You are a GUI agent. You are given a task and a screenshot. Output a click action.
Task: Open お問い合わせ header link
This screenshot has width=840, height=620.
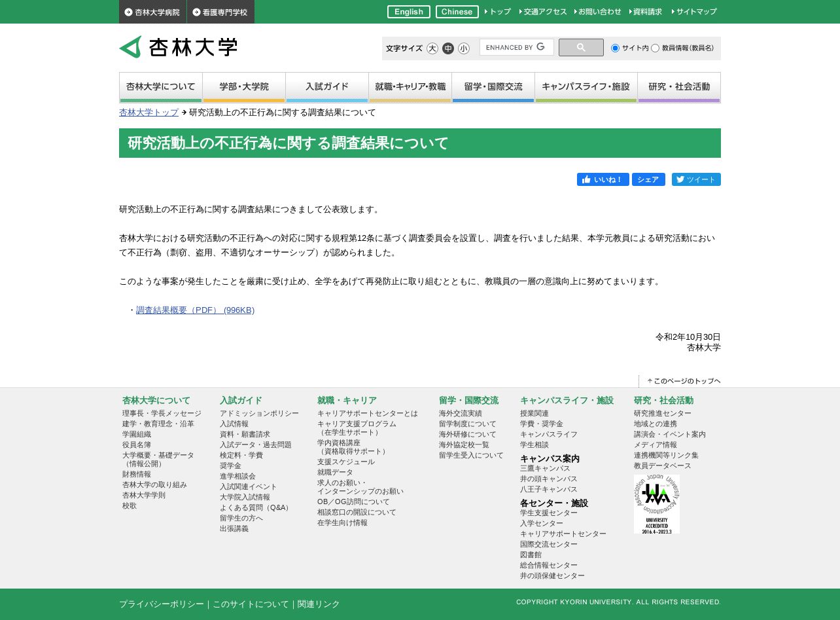(x=598, y=12)
